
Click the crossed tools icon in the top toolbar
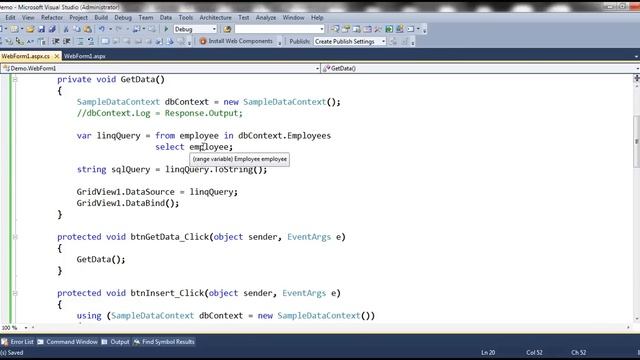pos(378,29)
